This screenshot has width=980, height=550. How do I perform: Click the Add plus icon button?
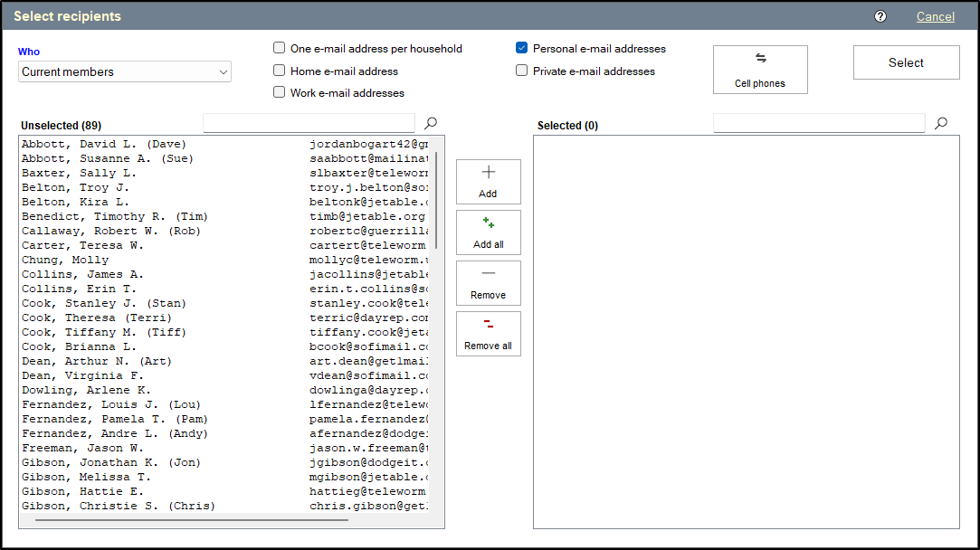pyautogui.click(x=489, y=182)
